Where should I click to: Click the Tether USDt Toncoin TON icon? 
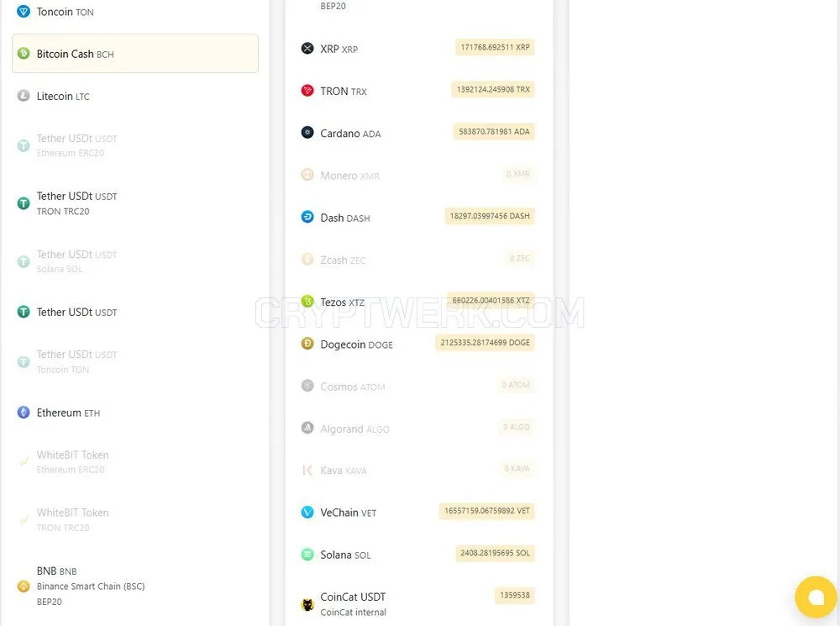24,362
